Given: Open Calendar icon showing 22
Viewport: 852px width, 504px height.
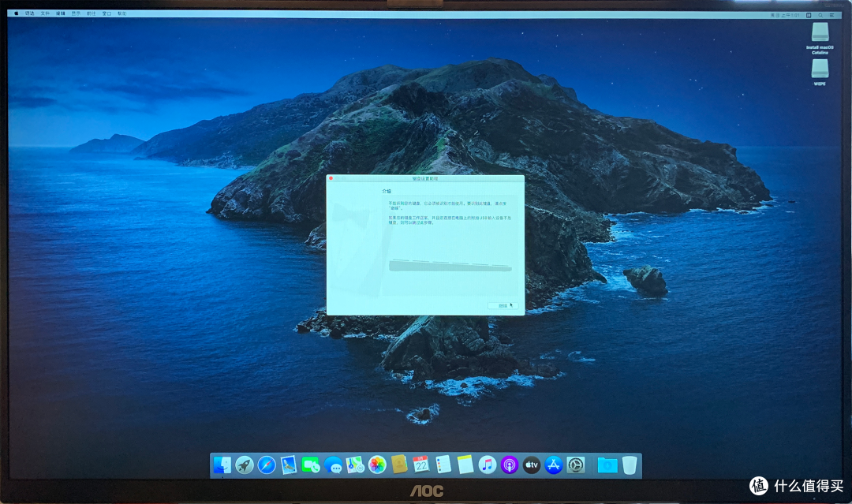Looking at the screenshot, I should (421, 465).
